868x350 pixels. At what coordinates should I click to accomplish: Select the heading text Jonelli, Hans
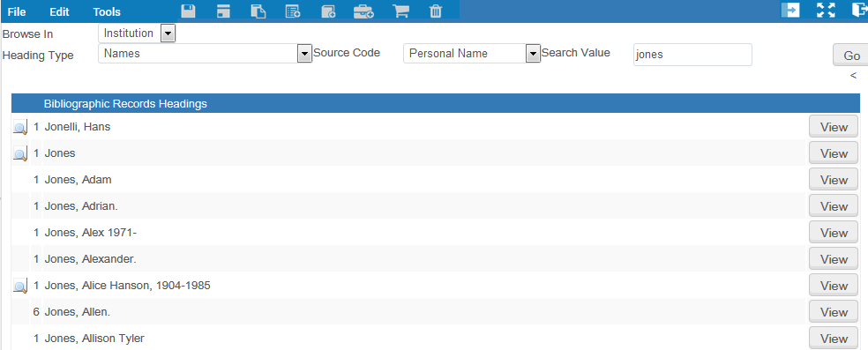78,127
